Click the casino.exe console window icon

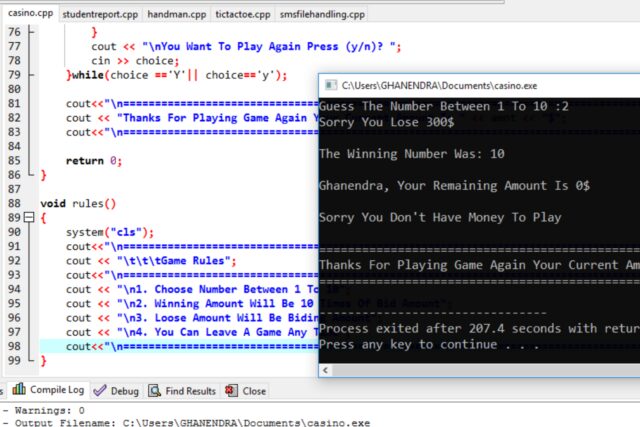pos(330,85)
